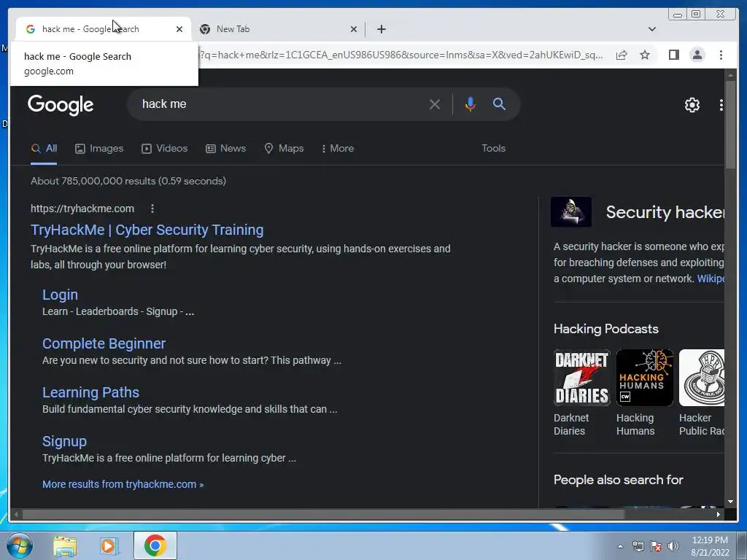747x560 pixels.
Task: Open the Chrome profile avatar icon
Action: click(x=697, y=55)
